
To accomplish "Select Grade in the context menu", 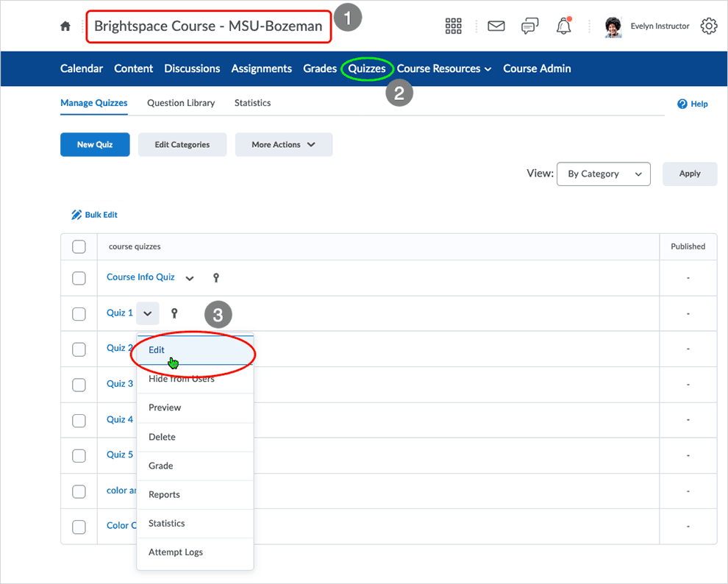I will 195,466.
